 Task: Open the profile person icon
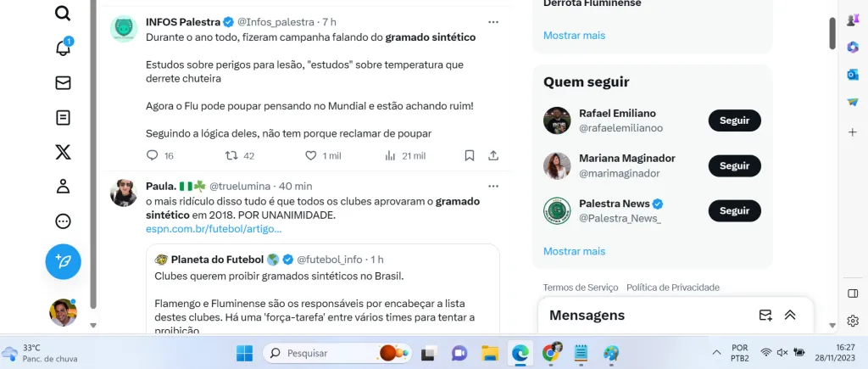click(x=63, y=186)
